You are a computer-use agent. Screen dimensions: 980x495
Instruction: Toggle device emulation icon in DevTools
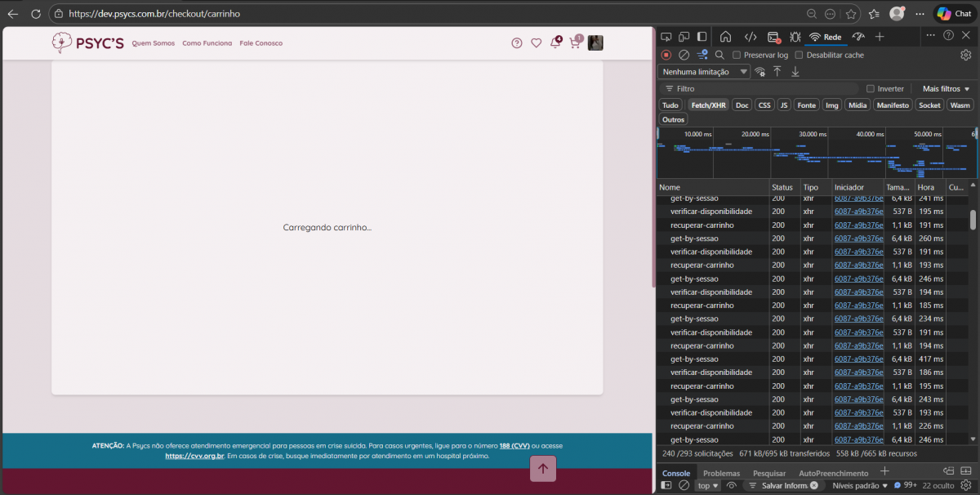coord(684,37)
